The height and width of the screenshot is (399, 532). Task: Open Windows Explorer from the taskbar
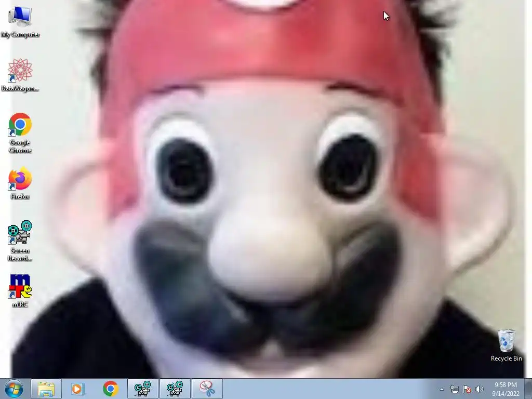pyautogui.click(x=46, y=389)
